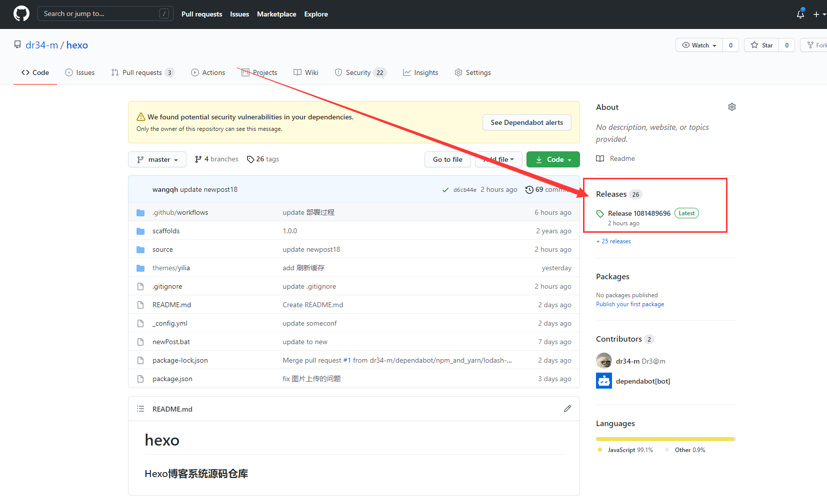The height and width of the screenshot is (504, 827).
Task: Open the Releases heading link
Action: [611, 194]
